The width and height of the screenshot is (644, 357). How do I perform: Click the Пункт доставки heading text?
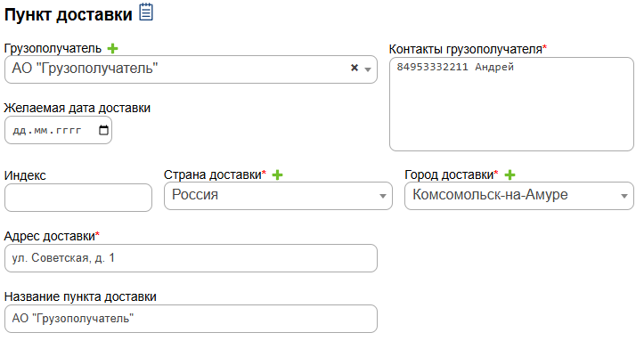pos(68,13)
